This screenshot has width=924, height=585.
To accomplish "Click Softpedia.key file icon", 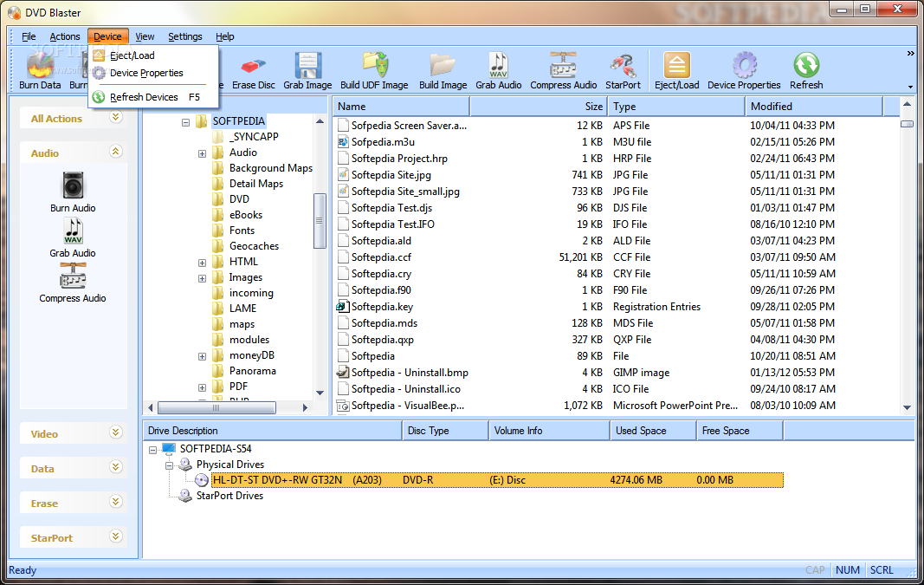I will point(342,307).
